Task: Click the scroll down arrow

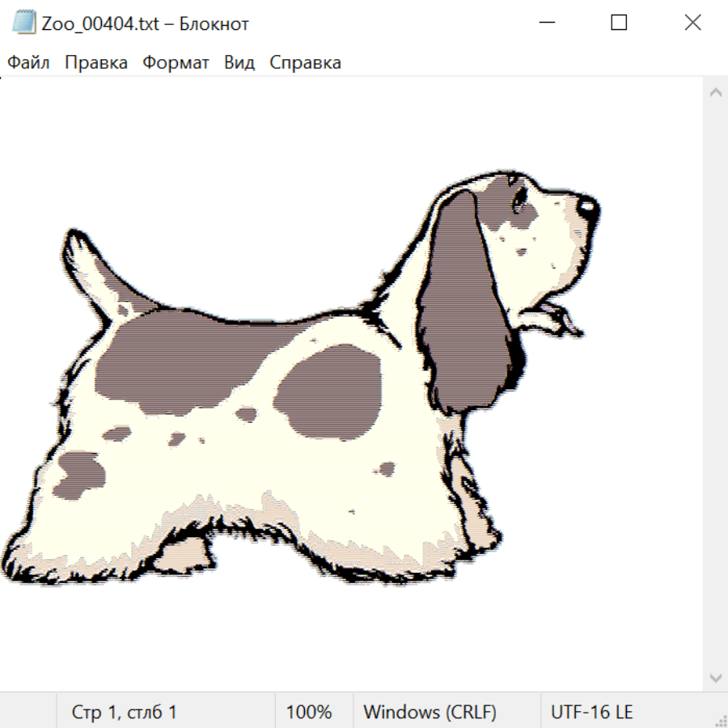Action: [715, 676]
